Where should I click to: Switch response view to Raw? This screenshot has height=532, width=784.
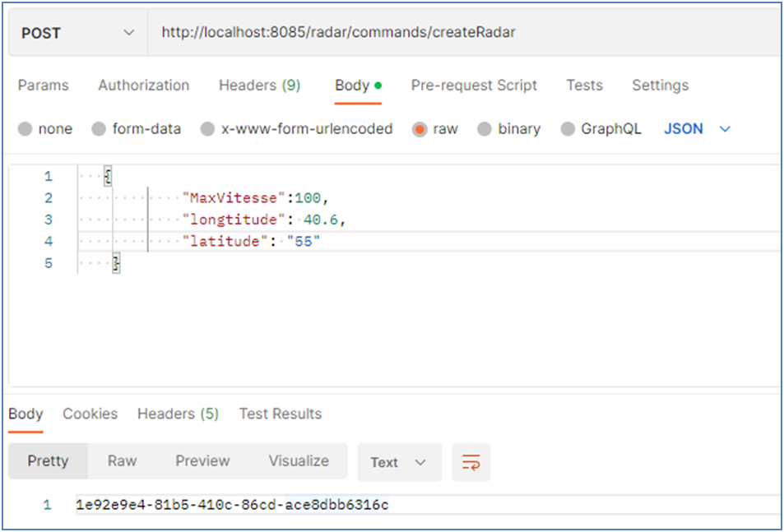tap(122, 461)
